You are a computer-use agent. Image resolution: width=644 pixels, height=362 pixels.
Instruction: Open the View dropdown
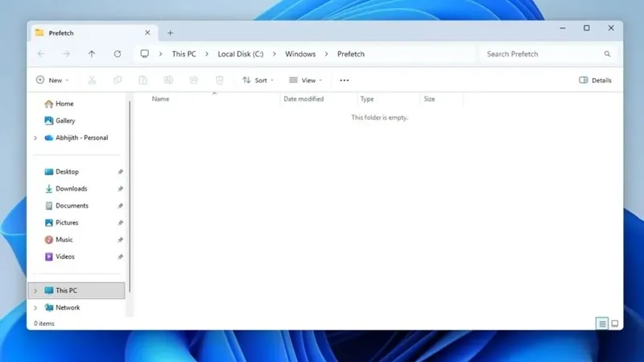(x=306, y=80)
